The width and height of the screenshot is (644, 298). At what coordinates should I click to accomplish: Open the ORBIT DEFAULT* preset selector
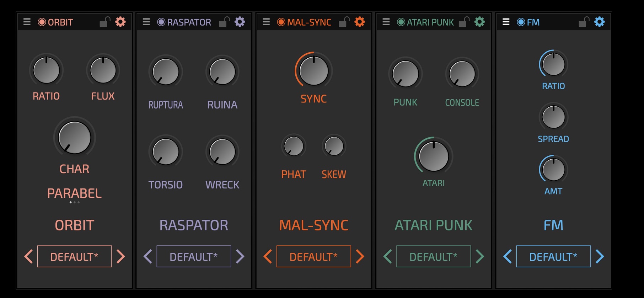(75, 256)
